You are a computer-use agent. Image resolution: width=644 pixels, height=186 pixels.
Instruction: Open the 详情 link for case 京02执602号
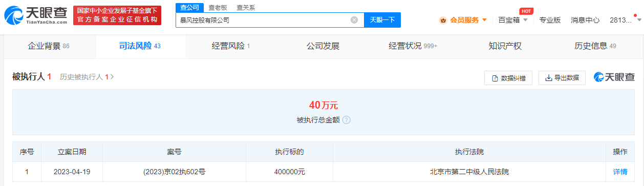point(620,172)
